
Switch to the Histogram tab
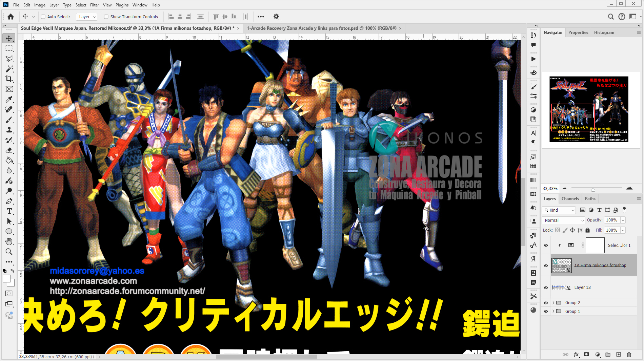[604, 33]
